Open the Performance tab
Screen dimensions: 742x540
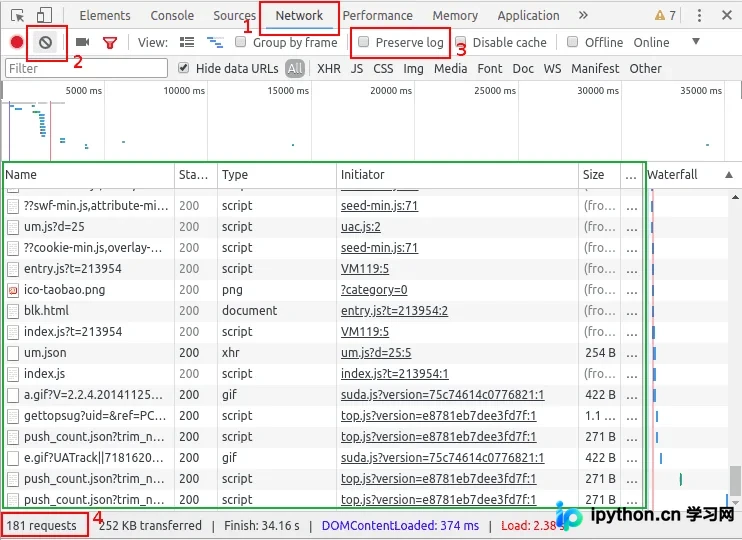(377, 16)
